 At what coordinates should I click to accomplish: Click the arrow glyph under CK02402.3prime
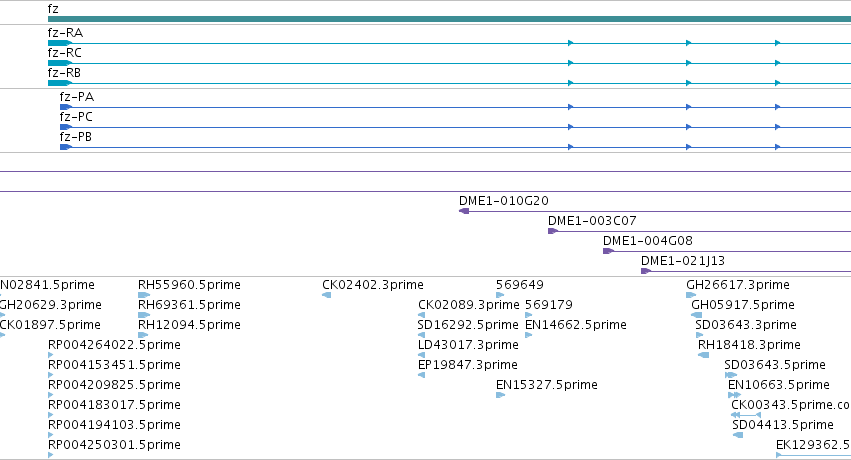click(x=327, y=295)
